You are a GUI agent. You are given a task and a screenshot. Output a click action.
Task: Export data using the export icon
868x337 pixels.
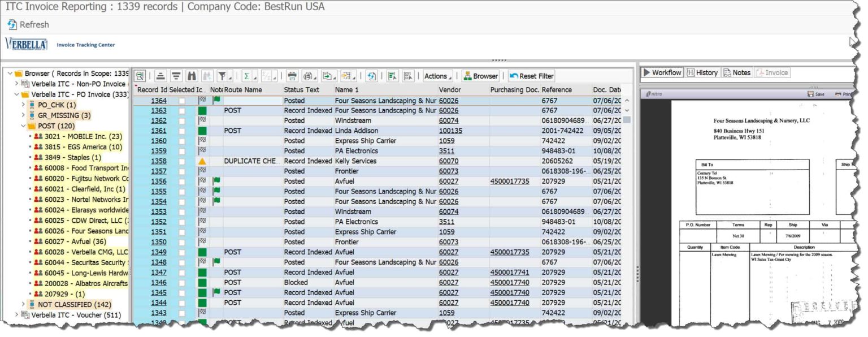pyautogui.click(x=327, y=76)
